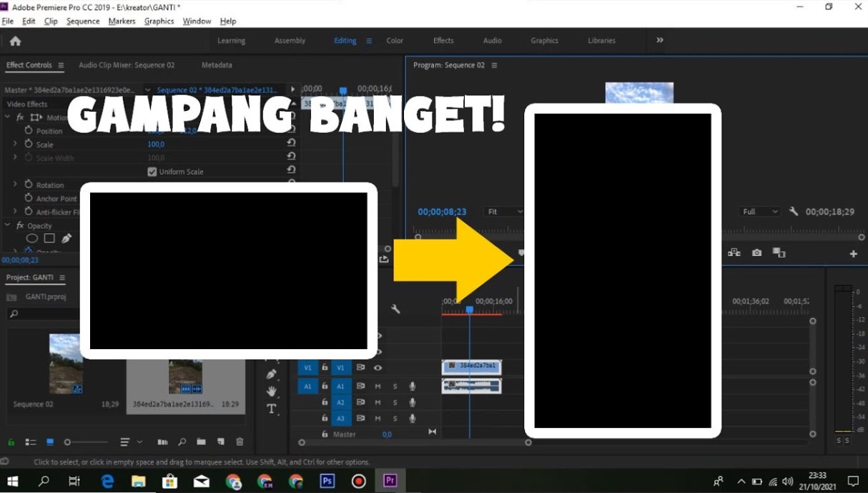868x493 pixels.
Task: Expand the Scale property in Effect Controls
Action: [x=14, y=144]
